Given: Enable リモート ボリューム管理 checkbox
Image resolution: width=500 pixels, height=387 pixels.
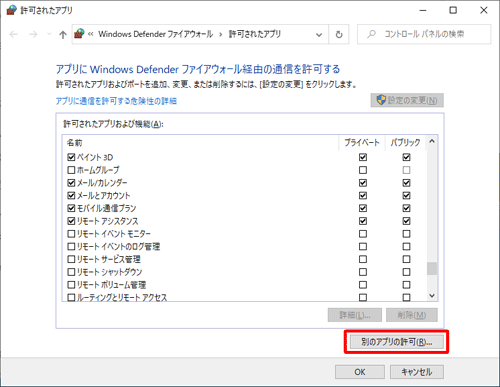Looking at the screenshot, I should [x=71, y=285].
